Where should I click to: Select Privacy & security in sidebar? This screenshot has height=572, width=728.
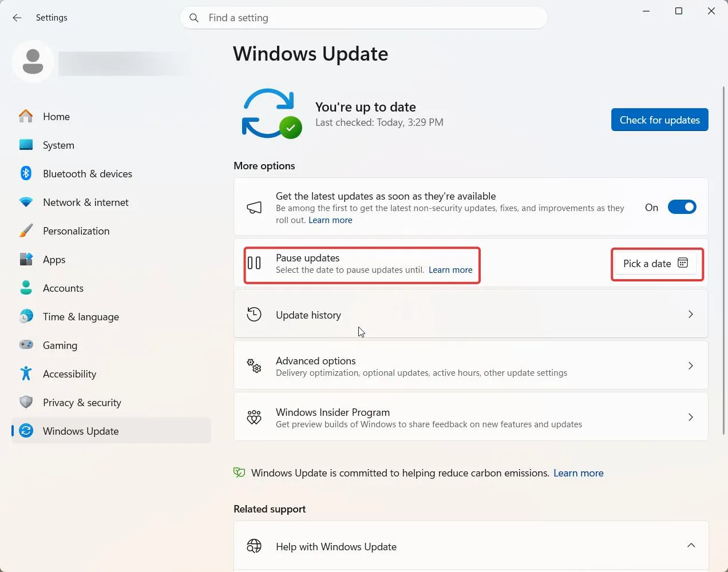pos(112,402)
